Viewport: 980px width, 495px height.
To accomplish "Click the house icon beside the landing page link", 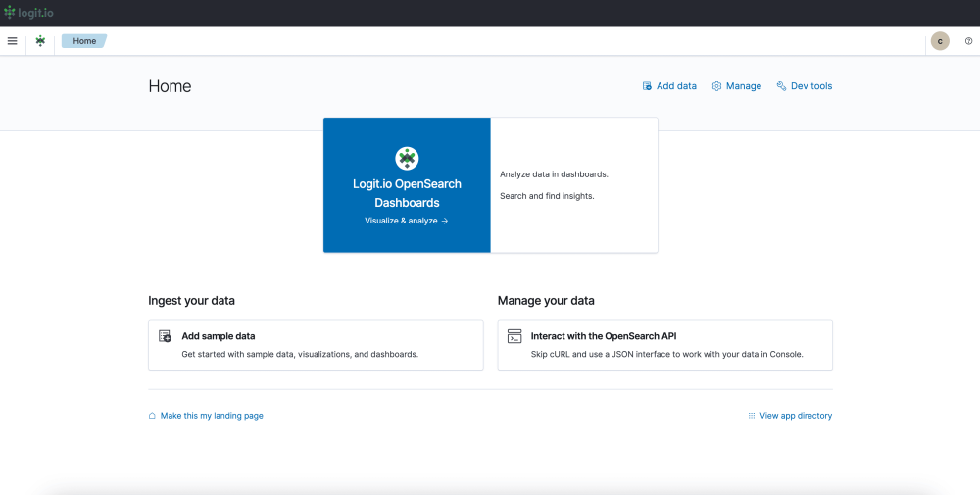I will (152, 416).
